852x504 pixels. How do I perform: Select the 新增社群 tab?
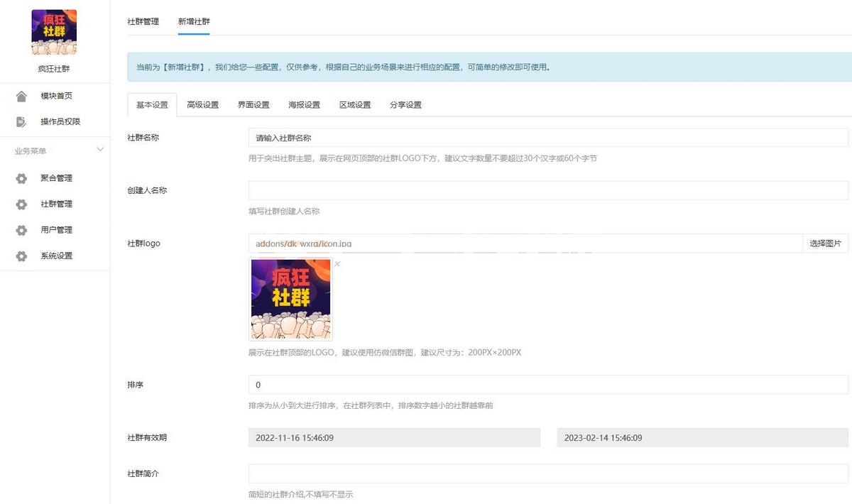[194, 21]
